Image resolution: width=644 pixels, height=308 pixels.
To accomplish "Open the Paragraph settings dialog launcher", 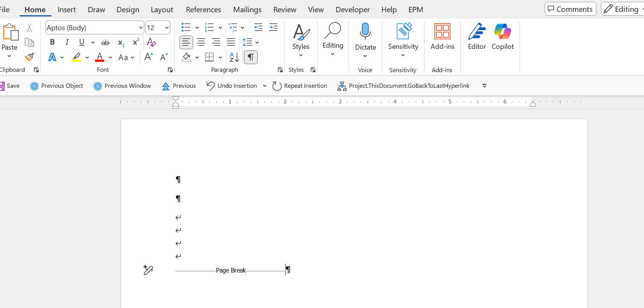I will 280,70.
